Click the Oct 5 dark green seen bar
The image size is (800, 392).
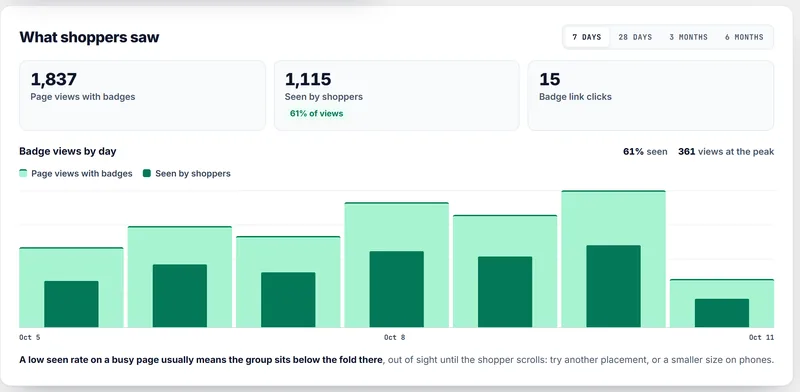tap(71, 304)
